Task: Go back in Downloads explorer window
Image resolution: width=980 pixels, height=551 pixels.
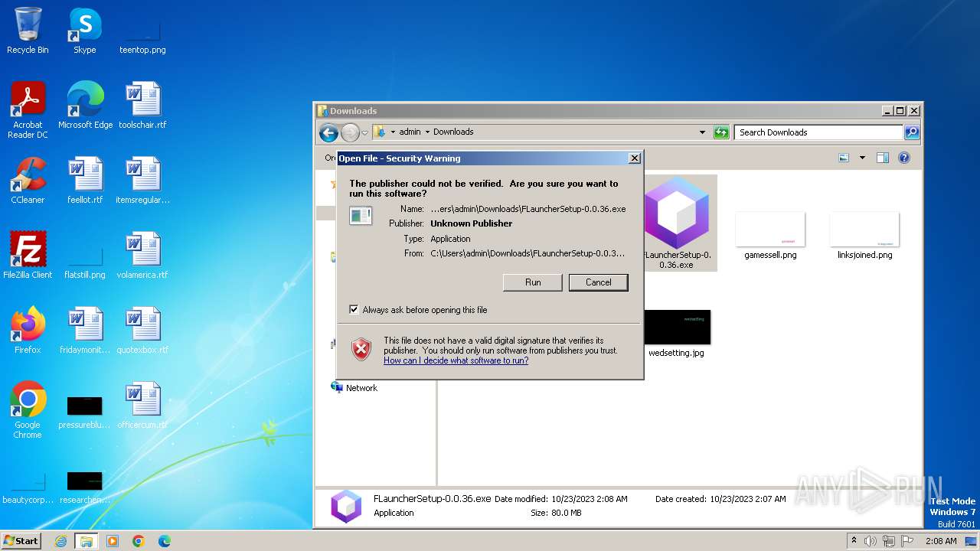Action: [x=328, y=132]
